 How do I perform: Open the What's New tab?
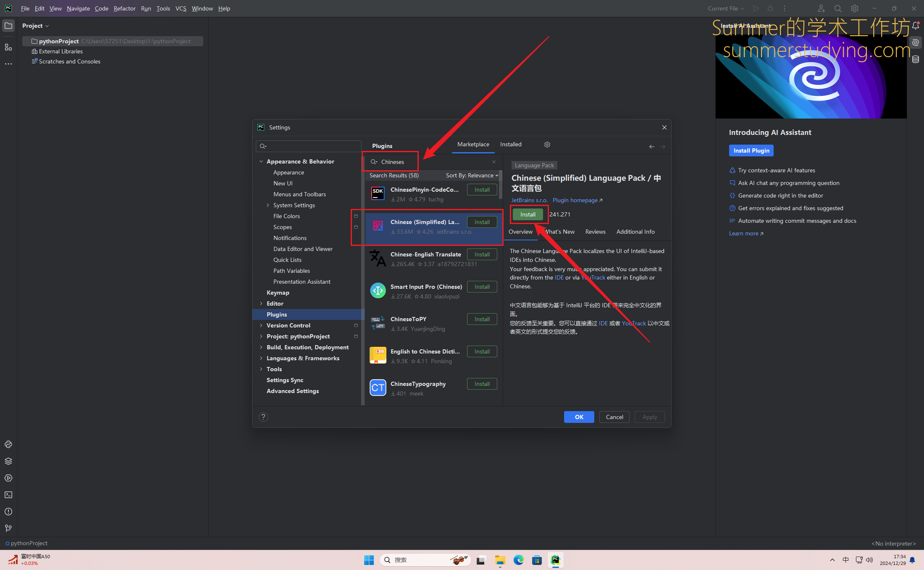[x=559, y=232]
